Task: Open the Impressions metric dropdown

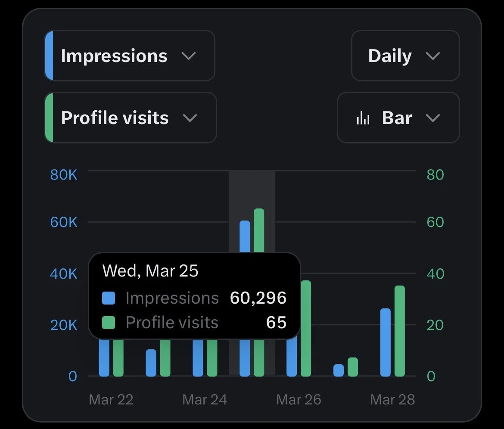Action: tap(130, 56)
